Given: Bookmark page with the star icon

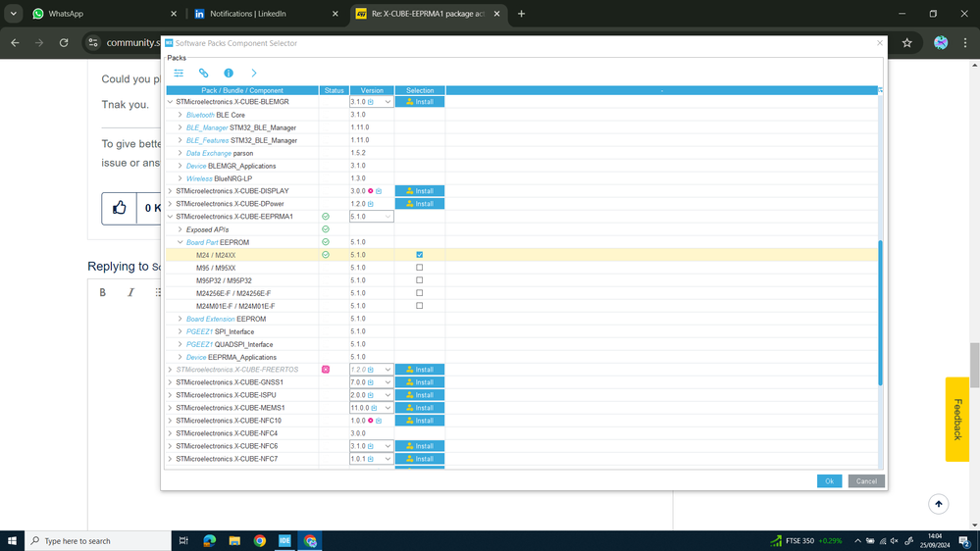Looking at the screenshot, I should [906, 42].
